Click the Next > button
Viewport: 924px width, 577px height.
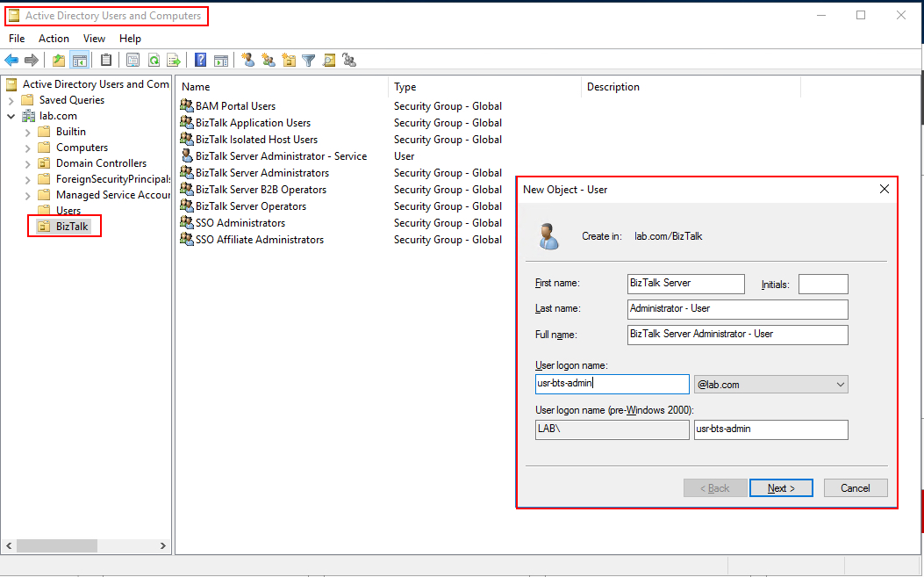pyautogui.click(x=781, y=488)
